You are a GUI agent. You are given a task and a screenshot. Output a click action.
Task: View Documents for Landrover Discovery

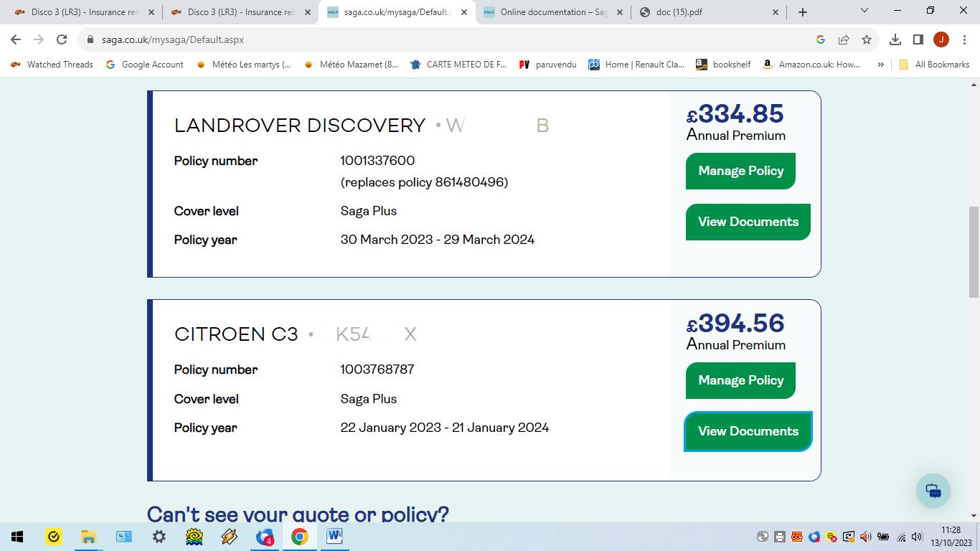748,222
